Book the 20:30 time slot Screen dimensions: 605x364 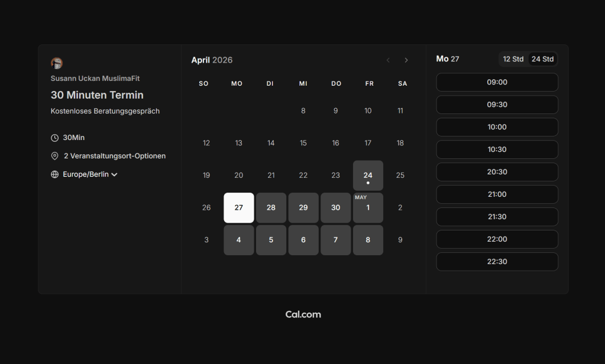tap(497, 172)
